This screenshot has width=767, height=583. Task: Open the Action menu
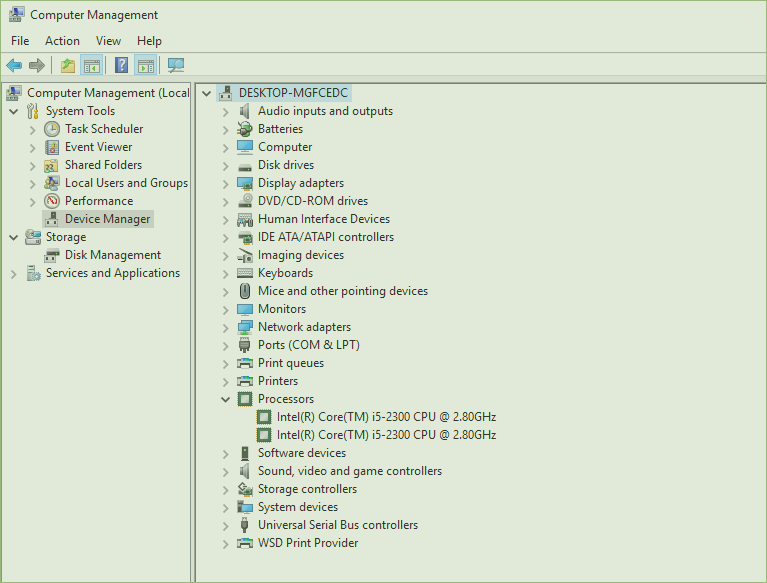pyautogui.click(x=62, y=41)
